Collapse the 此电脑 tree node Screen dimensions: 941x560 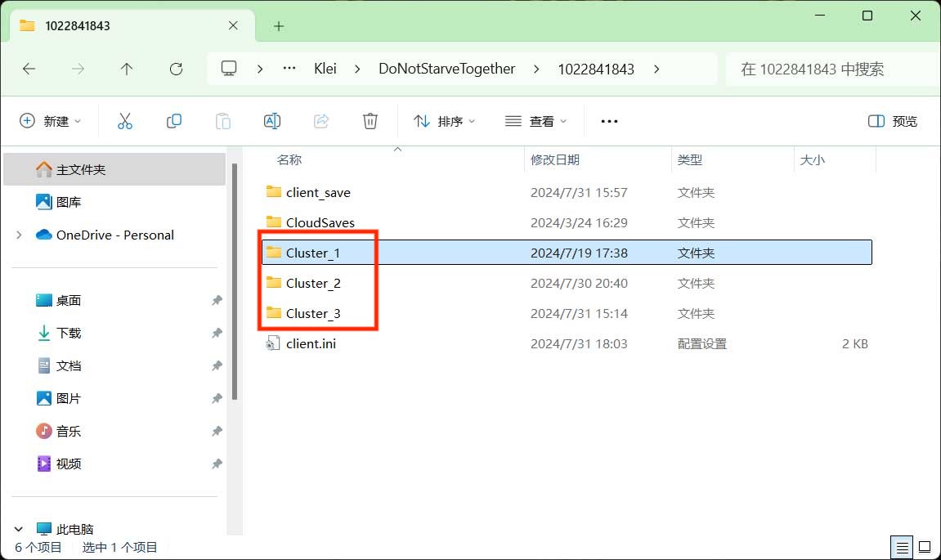pyautogui.click(x=19, y=530)
